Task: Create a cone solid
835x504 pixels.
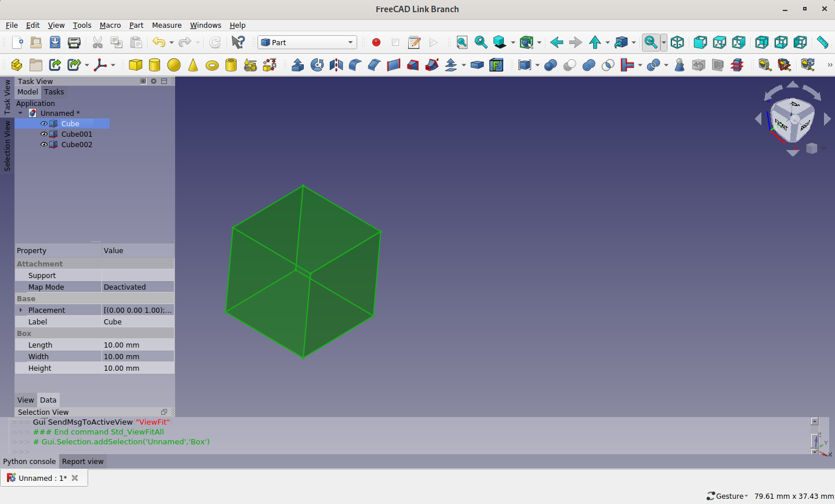Action: [193, 65]
